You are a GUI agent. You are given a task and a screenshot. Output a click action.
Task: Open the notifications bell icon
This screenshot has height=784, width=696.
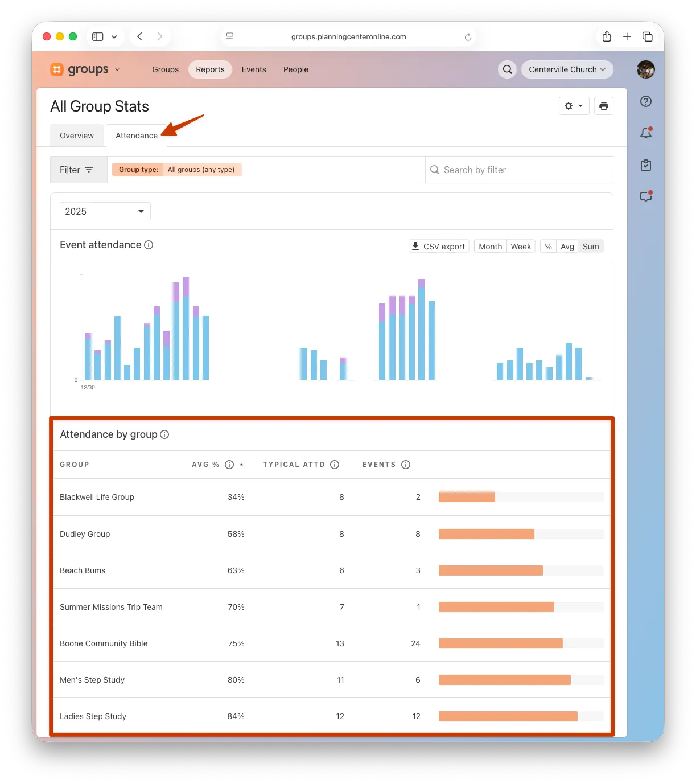pos(645,133)
